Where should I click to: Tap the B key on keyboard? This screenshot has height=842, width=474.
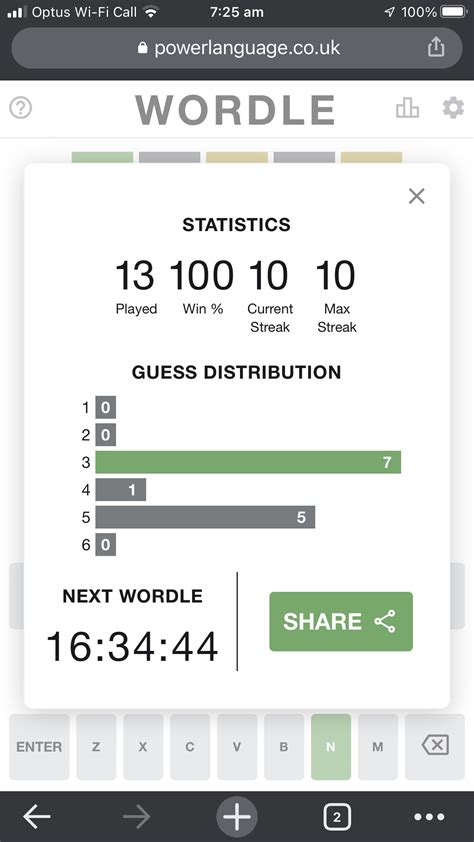coord(284,746)
